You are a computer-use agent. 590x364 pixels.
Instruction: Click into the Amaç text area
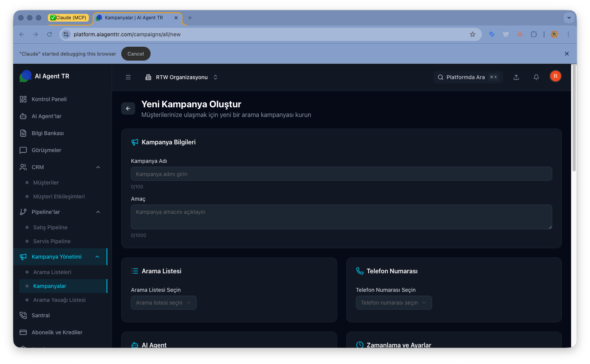pyautogui.click(x=341, y=217)
